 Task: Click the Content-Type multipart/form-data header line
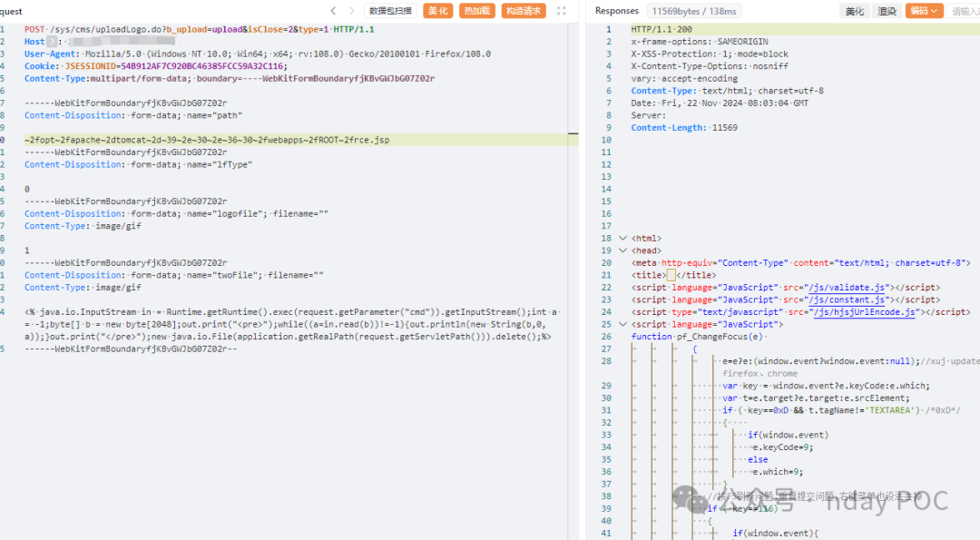pos(230,79)
